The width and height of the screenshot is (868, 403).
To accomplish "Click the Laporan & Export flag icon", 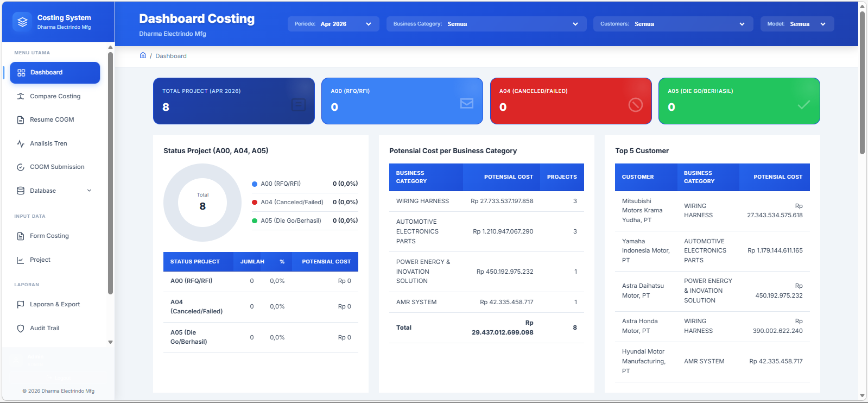I will coord(21,305).
